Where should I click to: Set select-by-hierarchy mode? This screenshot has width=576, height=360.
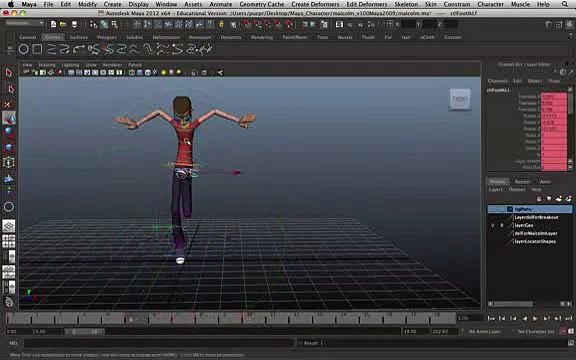point(94,24)
